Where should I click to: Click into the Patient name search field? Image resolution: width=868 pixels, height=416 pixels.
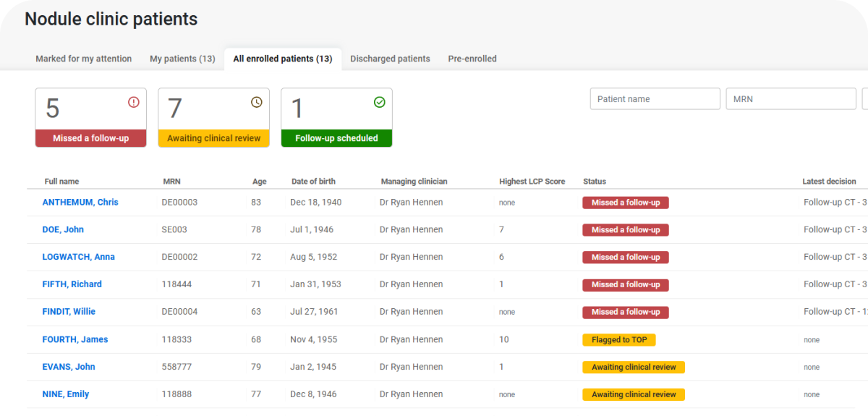(x=655, y=99)
